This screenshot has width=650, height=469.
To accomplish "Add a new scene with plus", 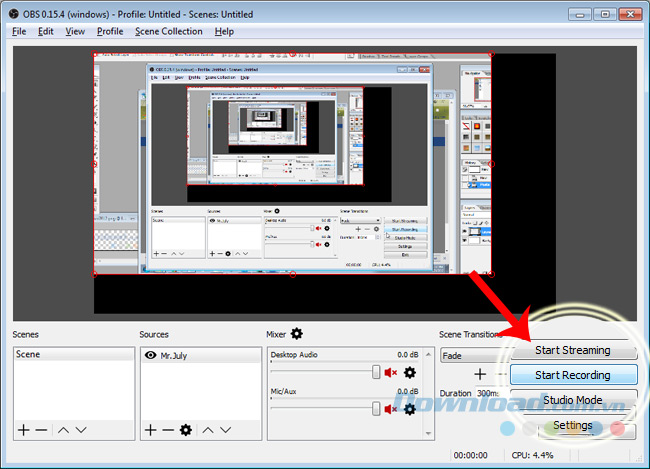I will click(x=24, y=430).
